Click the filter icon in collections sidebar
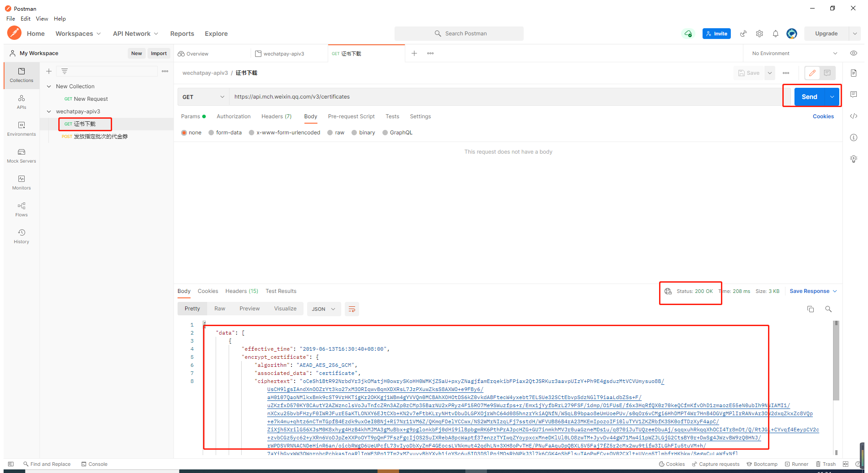 (65, 71)
